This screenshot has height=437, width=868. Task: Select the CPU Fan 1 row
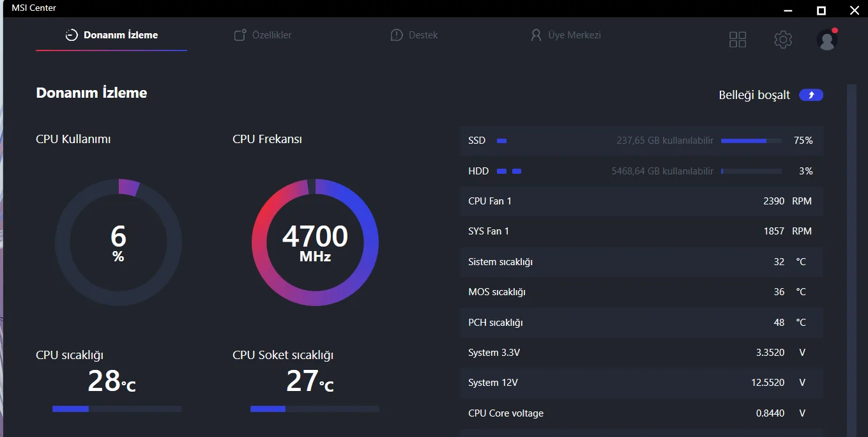pyautogui.click(x=641, y=201)
